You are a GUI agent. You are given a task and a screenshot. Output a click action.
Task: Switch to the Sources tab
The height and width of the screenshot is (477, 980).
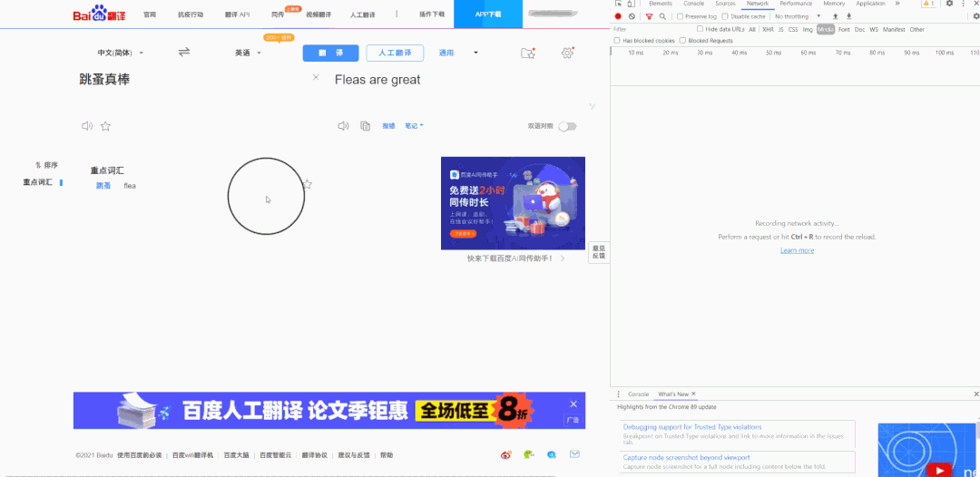726,4
